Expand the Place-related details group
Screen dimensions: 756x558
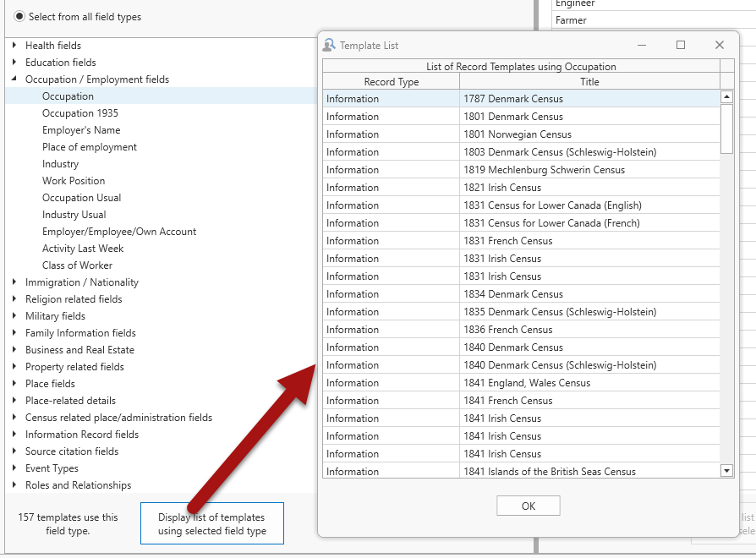coord(14,400)
